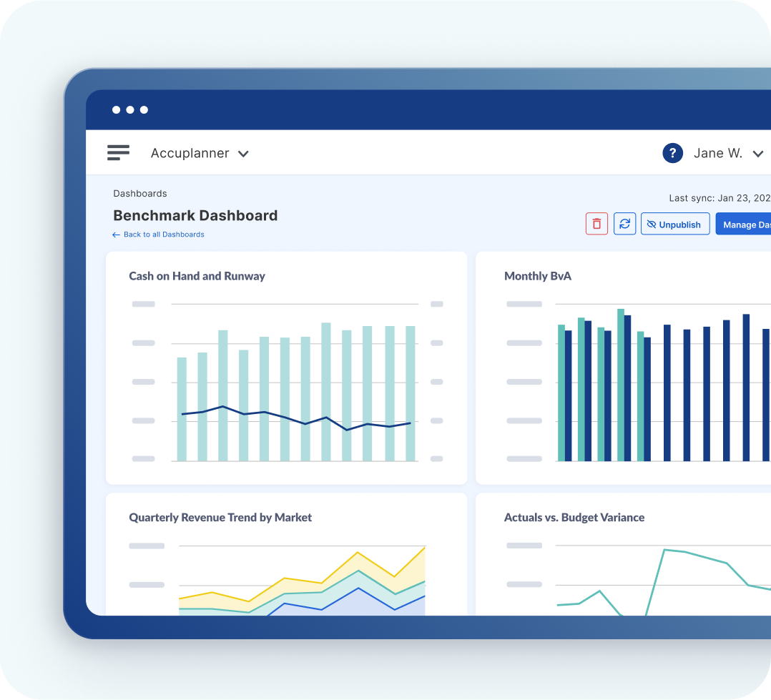Image resolution: width=771 pixels, height=700 pixels.
Task: Click the yellow area in Quarterly Revenue chart
Action: pos(358,561)
